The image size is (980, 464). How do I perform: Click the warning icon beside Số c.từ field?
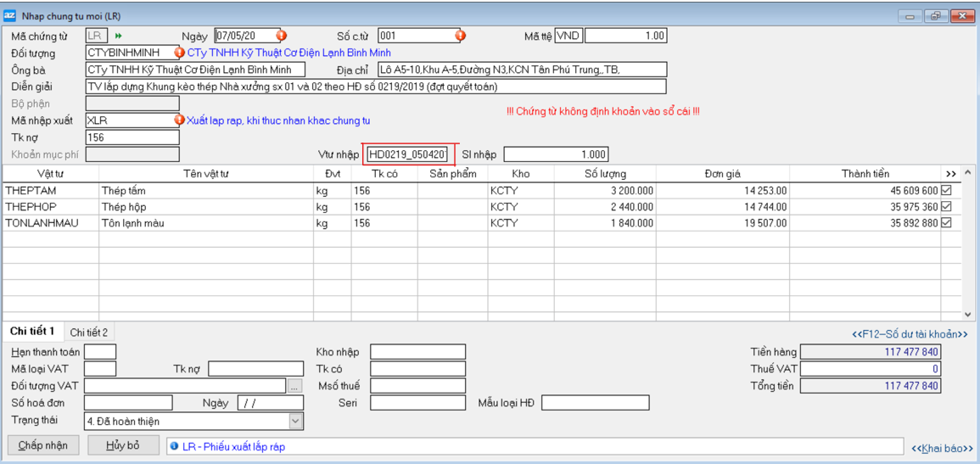pos(461,36)
